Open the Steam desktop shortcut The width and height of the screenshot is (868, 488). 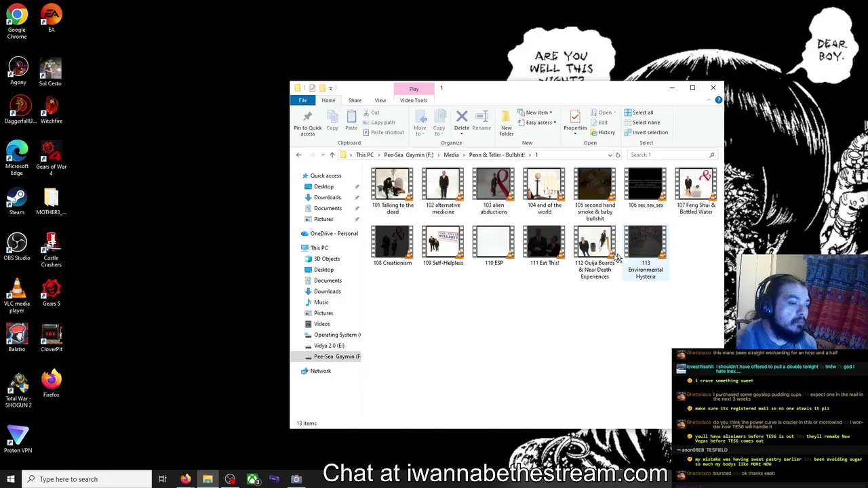(x=17, y=201)
